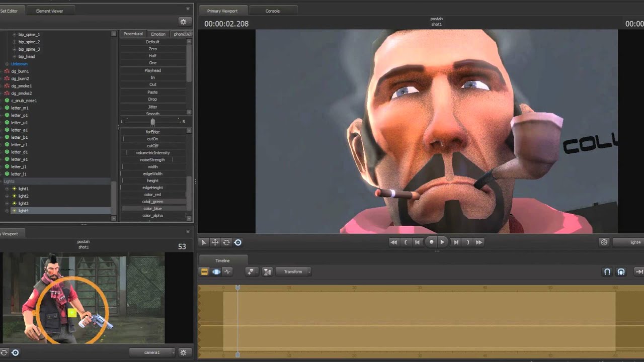Apply the Drop procedural preset
This screenshot has width=644, height=362.
click(152, 99)
